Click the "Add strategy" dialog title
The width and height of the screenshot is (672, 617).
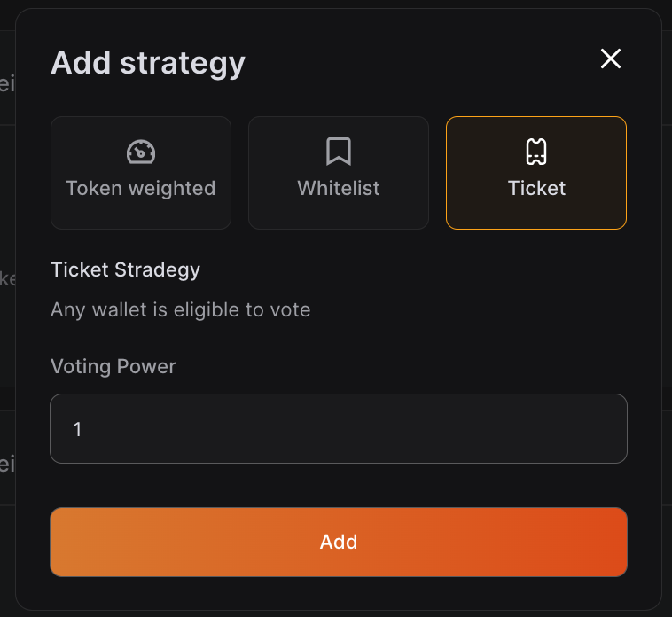click(x=148, y=63)
